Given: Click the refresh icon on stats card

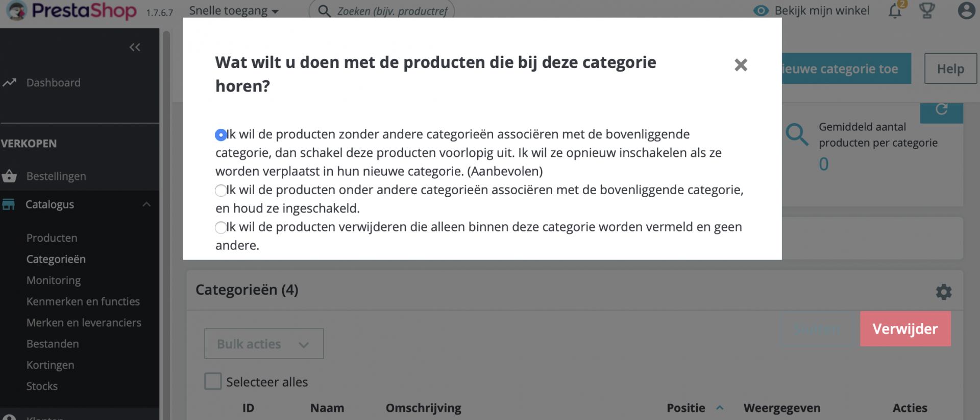Looking at the screenshot, I should [x=941, y=109].
